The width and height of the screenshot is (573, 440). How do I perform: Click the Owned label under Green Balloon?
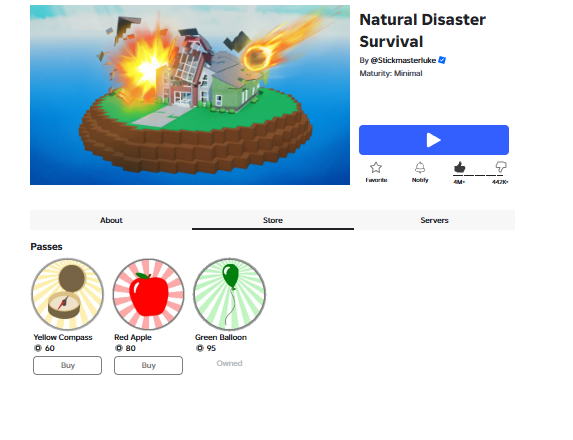(x=229, y=363)
